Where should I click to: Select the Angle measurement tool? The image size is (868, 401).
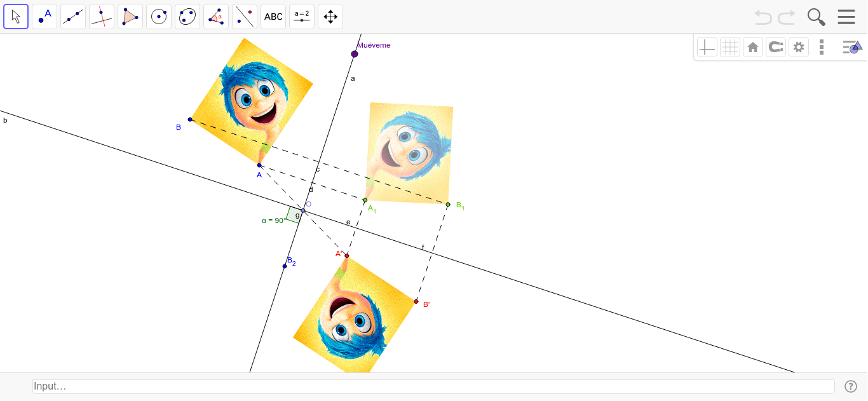point(216,17)
